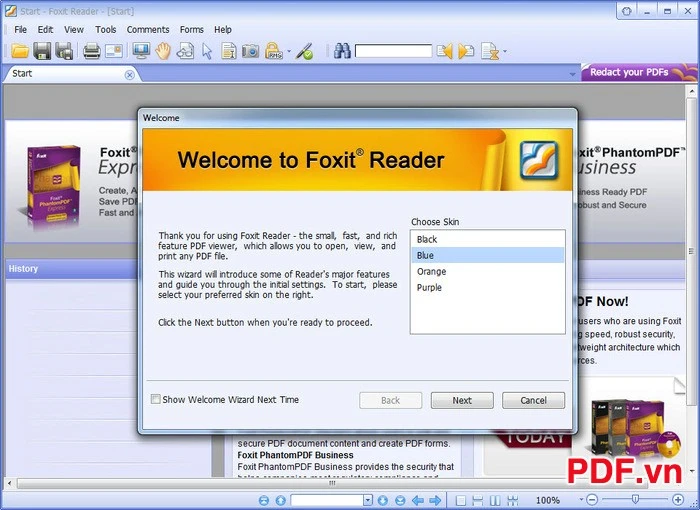Click the zoom out minus icon
Viewport: 700px width, 510px height.
click(x=592, y=500)
